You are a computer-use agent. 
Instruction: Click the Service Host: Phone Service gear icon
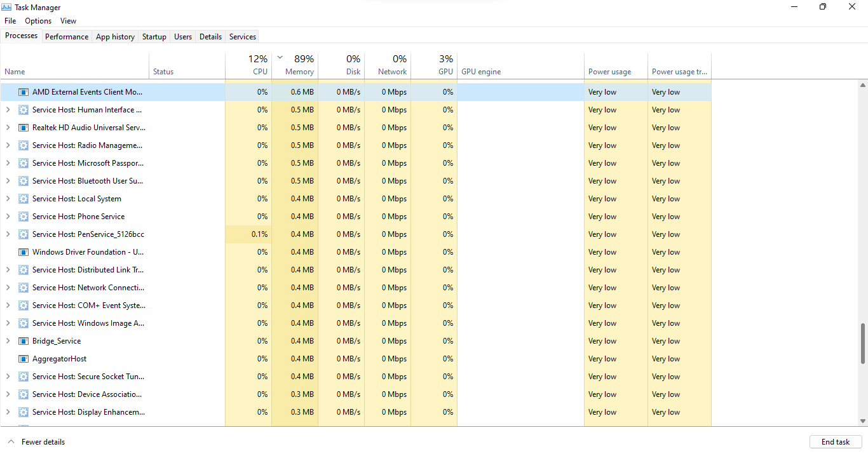[x=24, y=217]
